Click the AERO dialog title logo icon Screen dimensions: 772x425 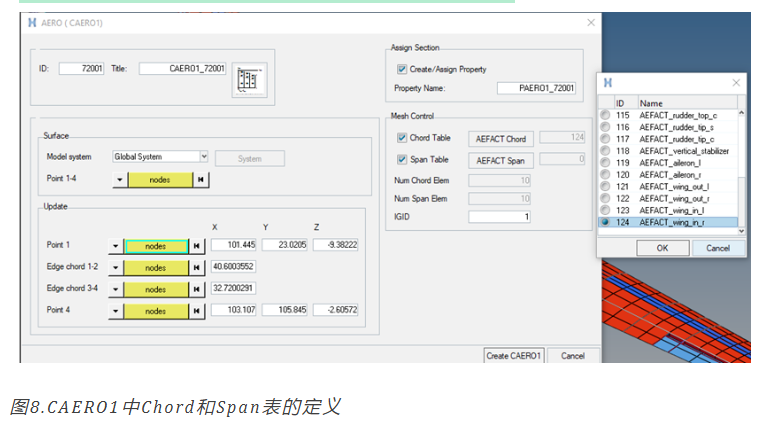tap(32, 23)
